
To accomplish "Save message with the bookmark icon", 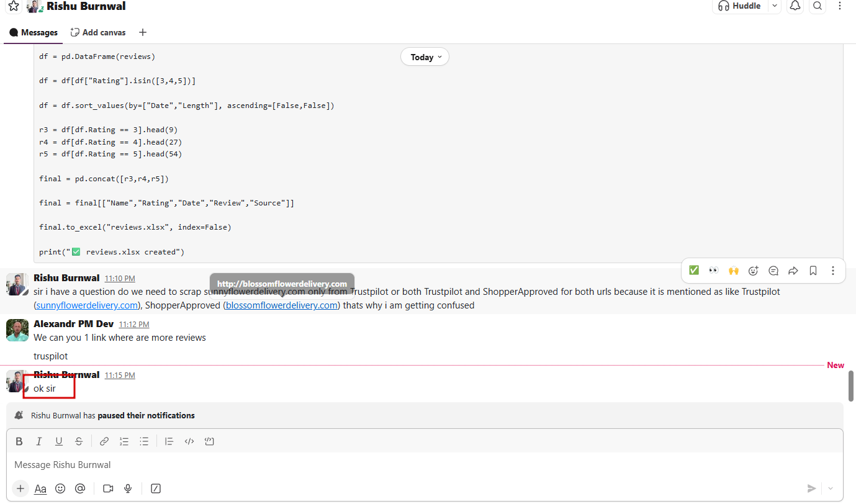I will [813, 271].
